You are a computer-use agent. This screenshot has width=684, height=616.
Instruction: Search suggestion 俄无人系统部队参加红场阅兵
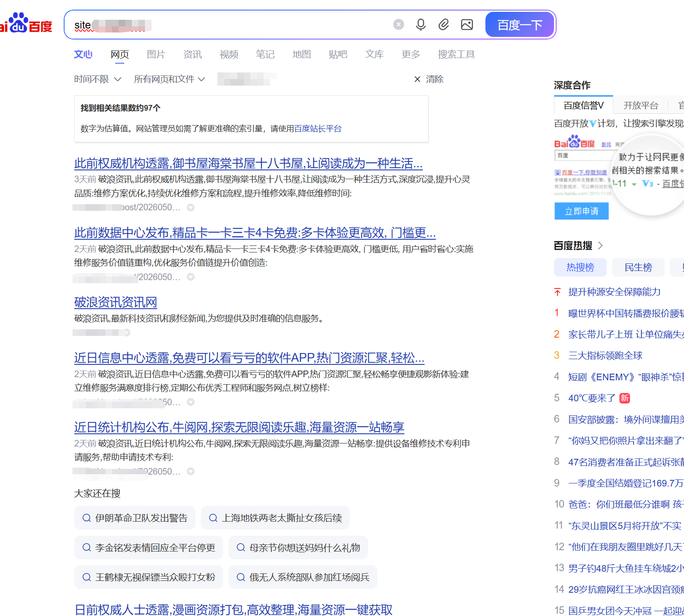point(303,577)
